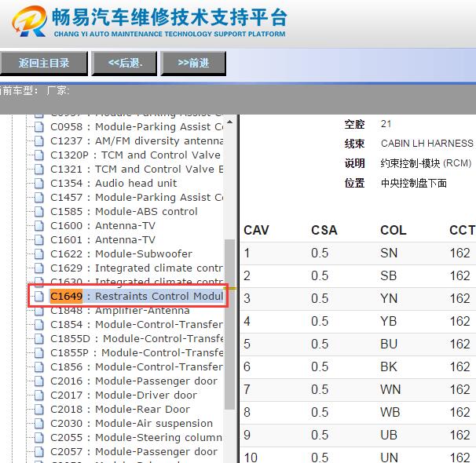This screenshot has height=463, width=476.
Task: Open C1629 Integrated climate control entry
Action: tap(137, 268)
